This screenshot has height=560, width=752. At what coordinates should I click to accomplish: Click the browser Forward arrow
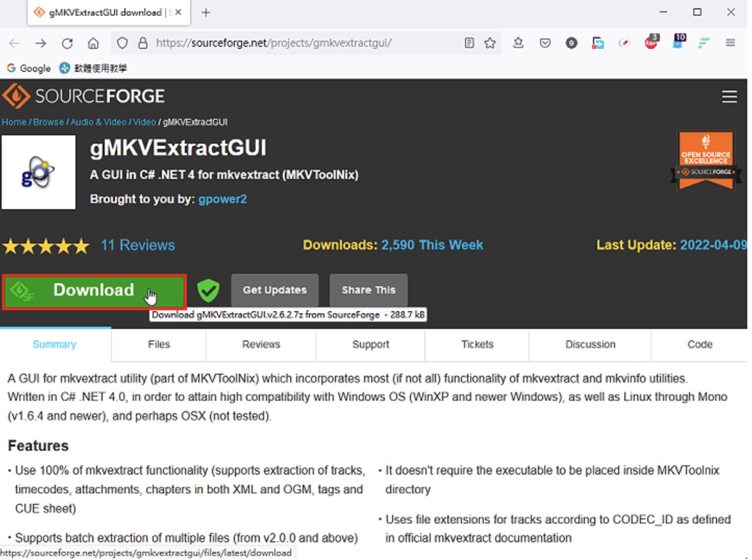(41, 43)
